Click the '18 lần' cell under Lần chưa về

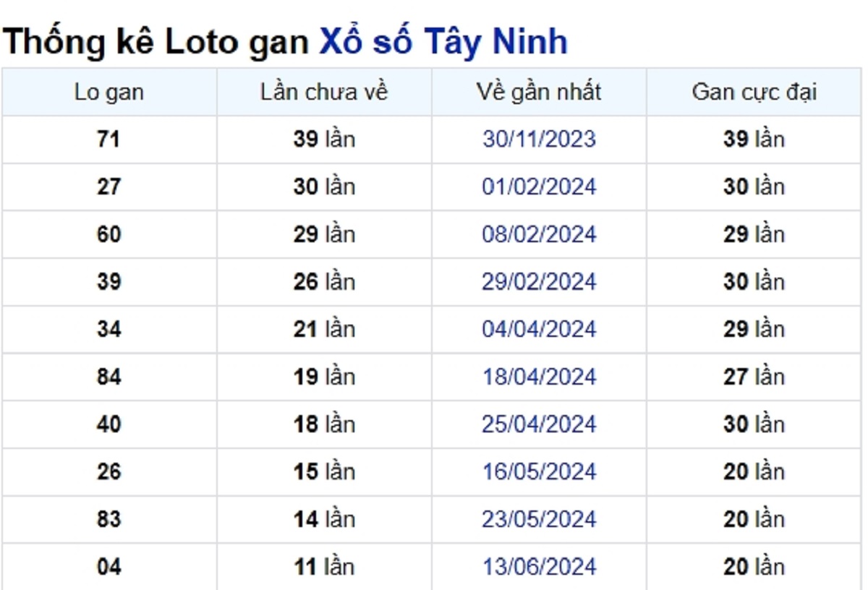click(x=324, y=424)
